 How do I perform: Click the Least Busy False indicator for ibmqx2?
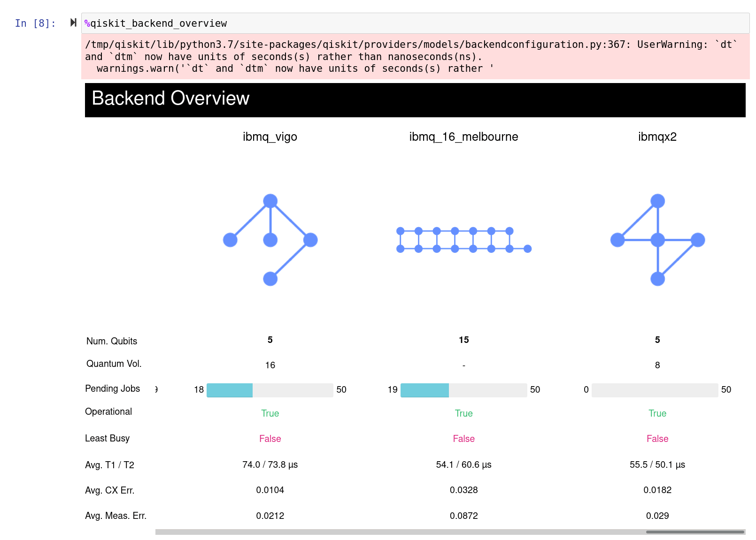point(657,439)
